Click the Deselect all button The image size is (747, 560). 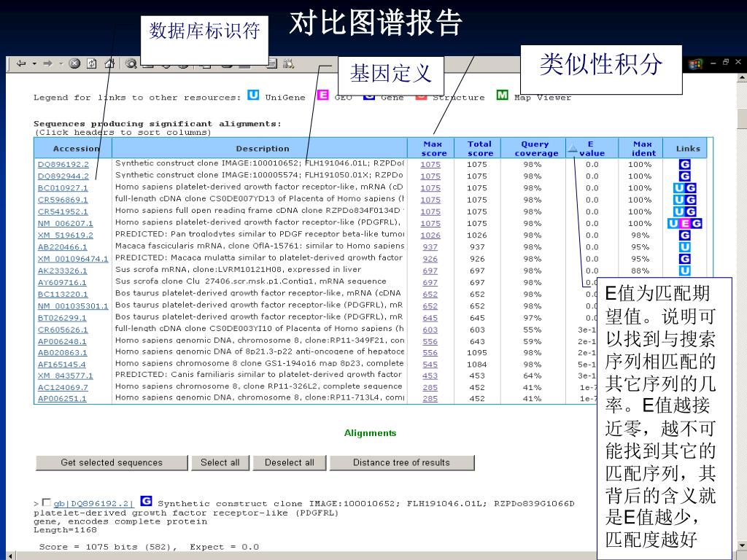pos(290,462)
